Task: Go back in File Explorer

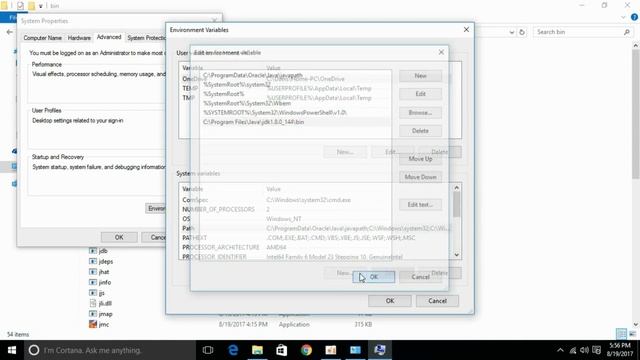Action: 10,32
